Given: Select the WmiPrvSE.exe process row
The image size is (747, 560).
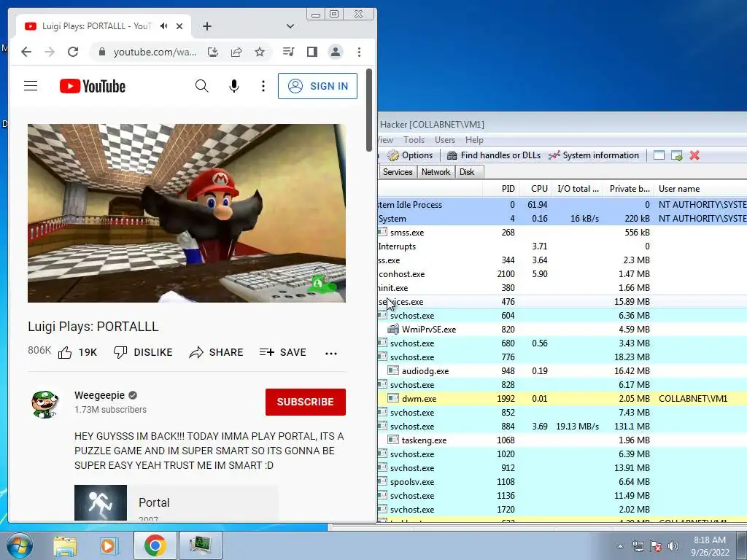Looking at the screenshot, I should pos(562,330).
